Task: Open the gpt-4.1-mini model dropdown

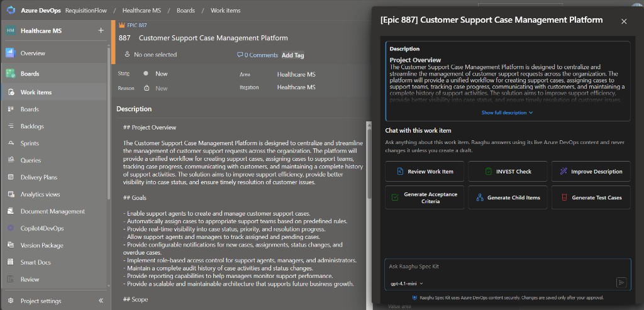Action: pyautogui.click(x=406, y=284)
